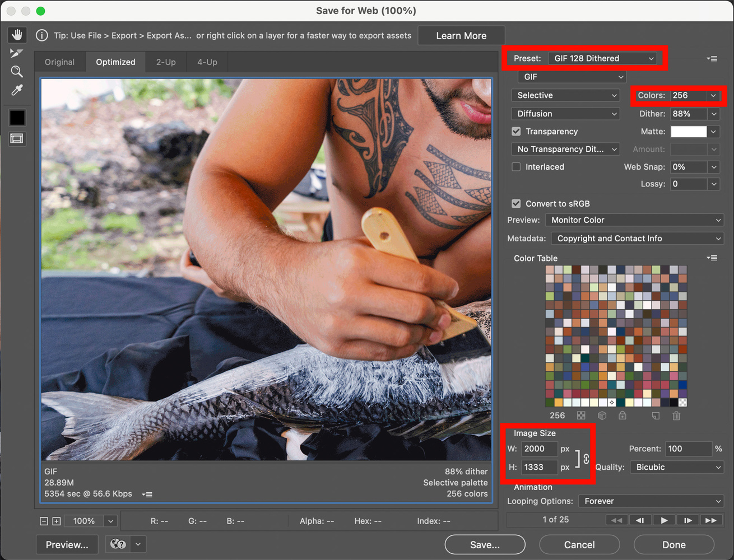The image size is (734, 560).
Task: Select the Hand tool
Action: (x=17, y=35)
